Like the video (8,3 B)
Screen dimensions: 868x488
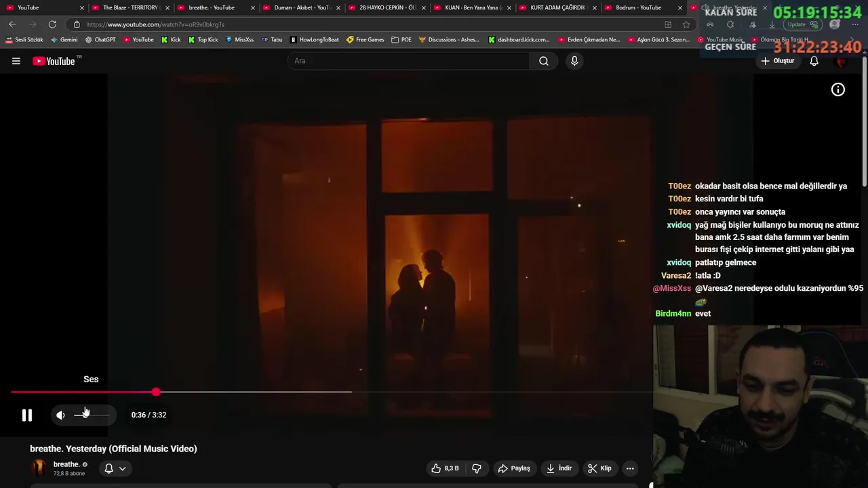tap(444, 468)
